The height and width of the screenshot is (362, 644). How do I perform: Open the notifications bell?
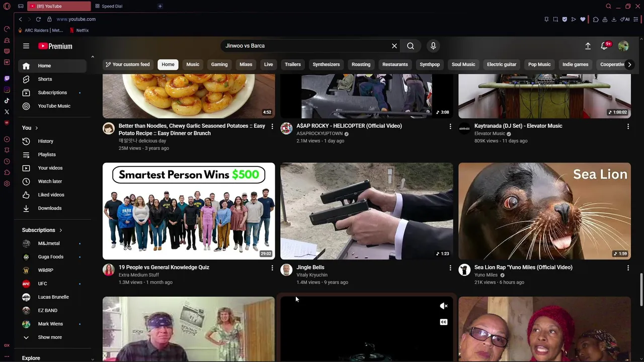(x=605, y=46)
